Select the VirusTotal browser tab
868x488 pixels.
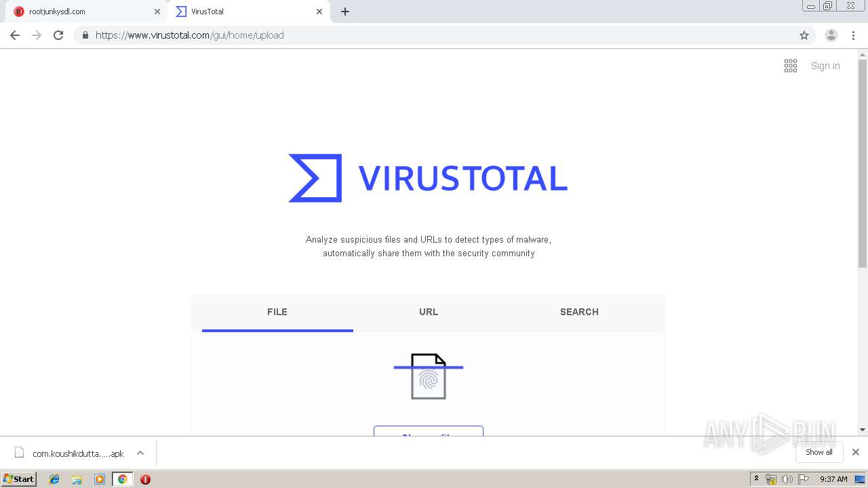pos(250,12)
